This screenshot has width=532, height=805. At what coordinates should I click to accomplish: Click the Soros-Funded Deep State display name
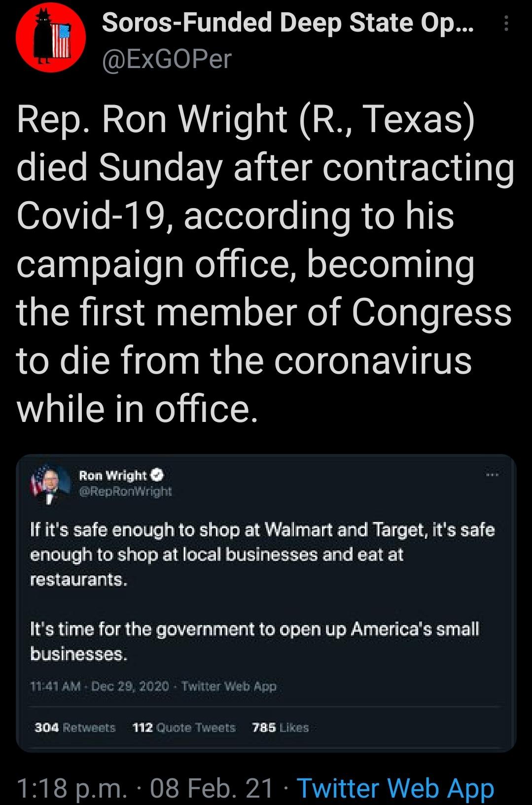(x=287, y=23)
